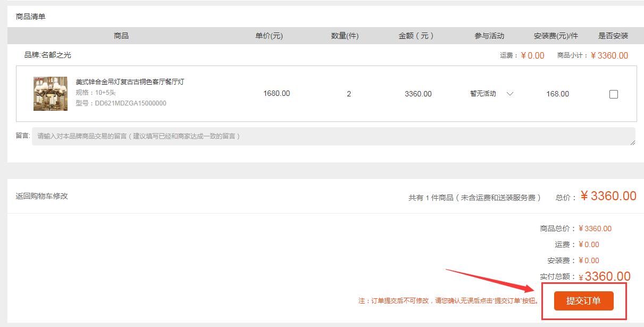
Task: Click the chandelier product thumbnail
Action: coord(50,93)
